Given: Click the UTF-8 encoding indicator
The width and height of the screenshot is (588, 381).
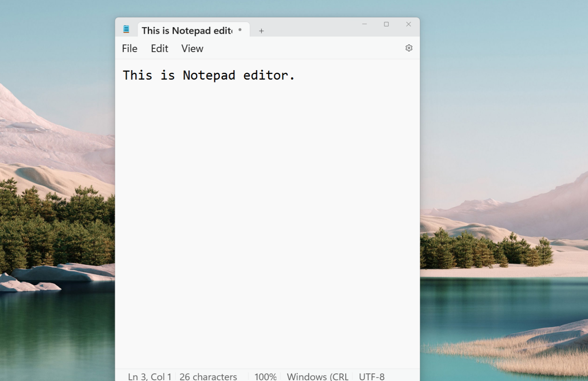Looking at the screenshot, I should click(371, 376).
